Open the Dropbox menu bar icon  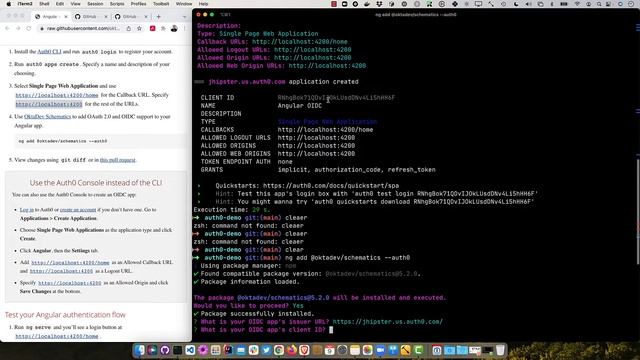pyautogui.click(x=380, y=4)
